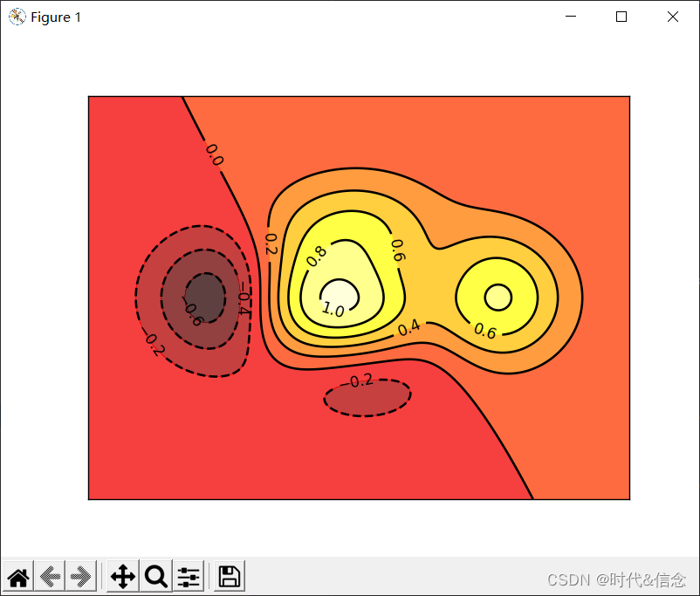Open Configure subplots settings

click(189, 576)
